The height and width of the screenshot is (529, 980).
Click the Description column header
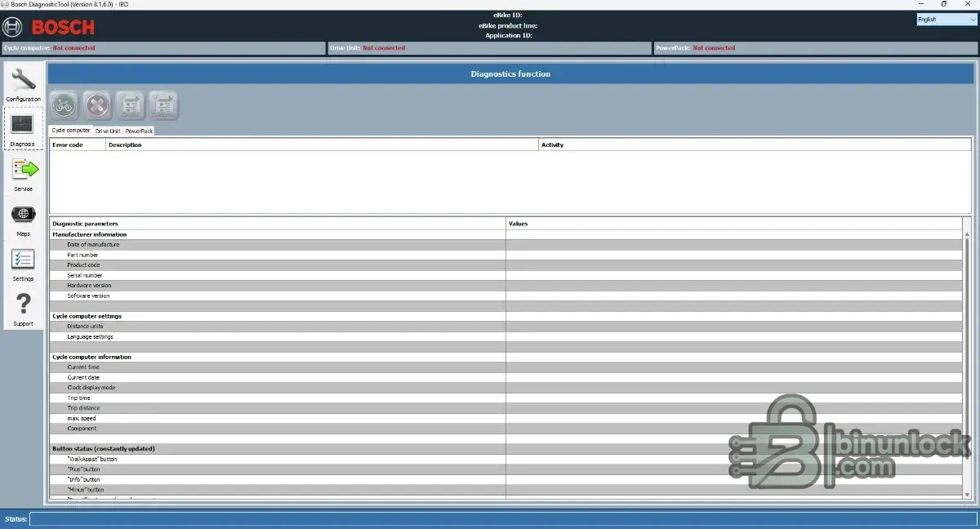pyautogui.click(x=322, y=144)
